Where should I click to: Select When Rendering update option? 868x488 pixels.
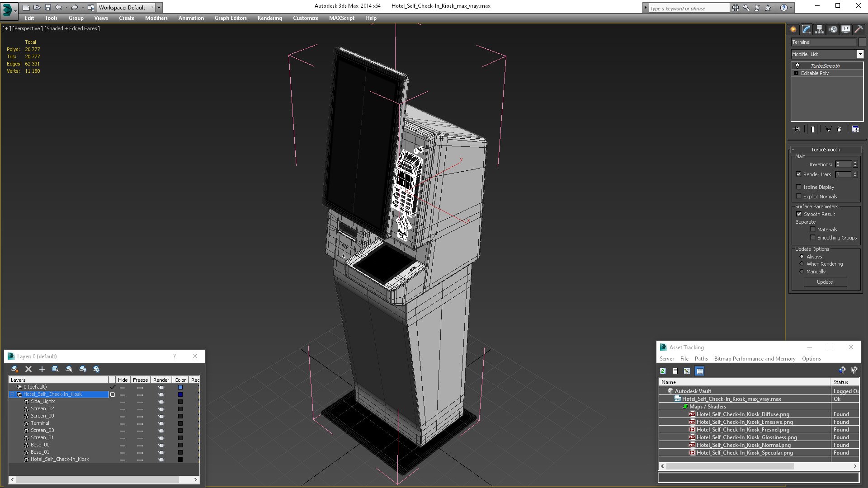point(802,264)
